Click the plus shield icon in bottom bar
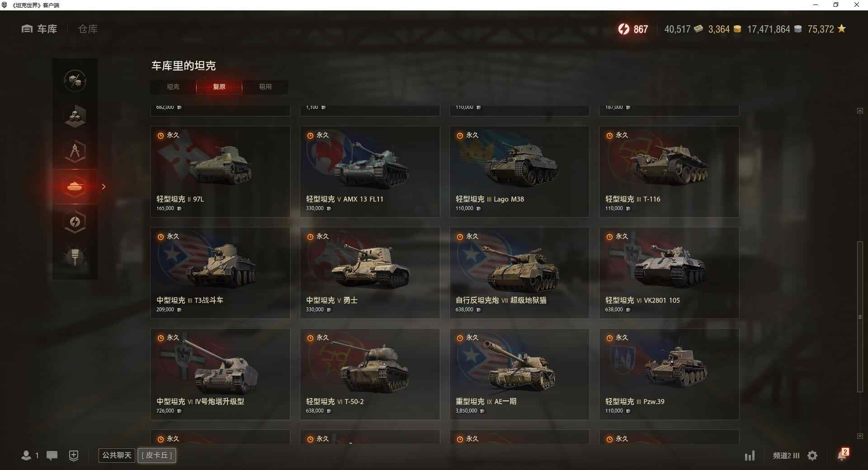Screen dimensions: 868x470 74,456
